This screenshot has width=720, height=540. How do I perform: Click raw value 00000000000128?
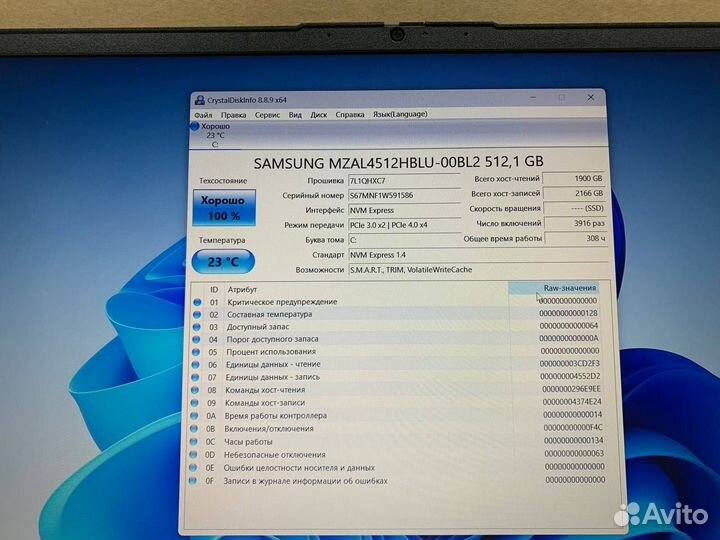[x=568, y=313]
